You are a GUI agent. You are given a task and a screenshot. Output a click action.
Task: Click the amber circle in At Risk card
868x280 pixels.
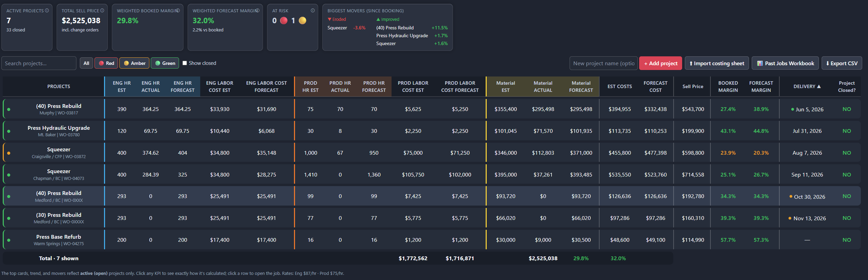303,20
